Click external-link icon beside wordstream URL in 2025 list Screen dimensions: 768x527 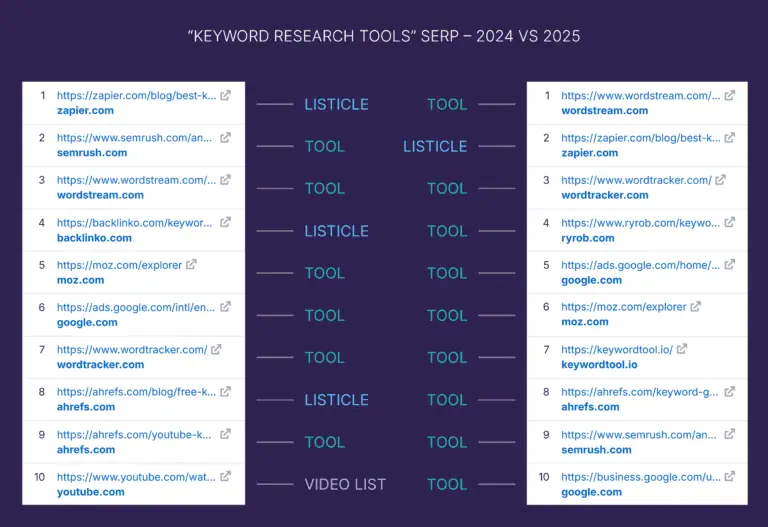(730, 95)
